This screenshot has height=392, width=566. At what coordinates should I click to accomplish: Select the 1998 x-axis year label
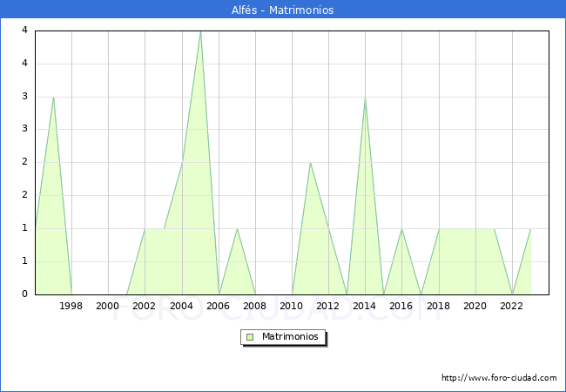tap(71, 306)
